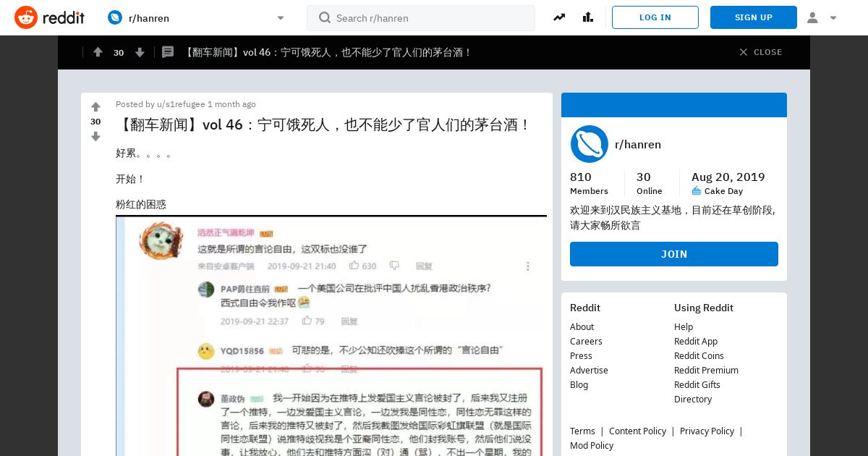Image resolution: width=868 pixels, height=456 pixels.
Task: Downvote using the arrow beside the post
Action: click(95, 136)
